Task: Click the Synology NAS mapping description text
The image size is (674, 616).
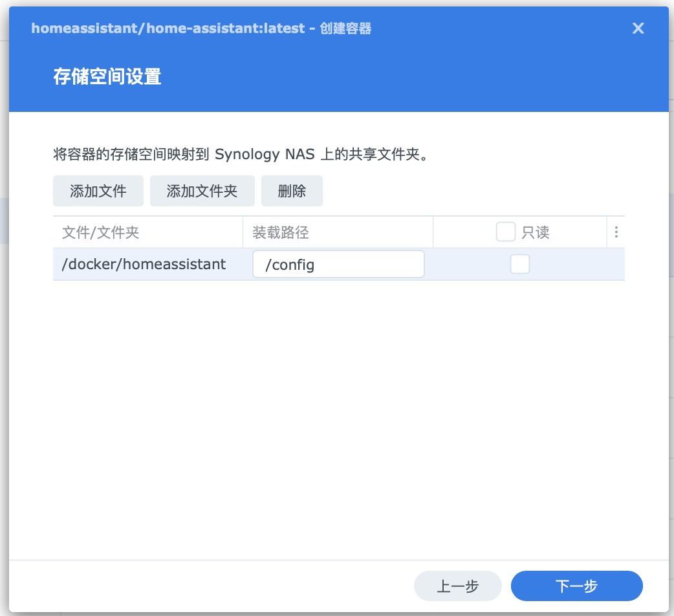Action: 241,155
